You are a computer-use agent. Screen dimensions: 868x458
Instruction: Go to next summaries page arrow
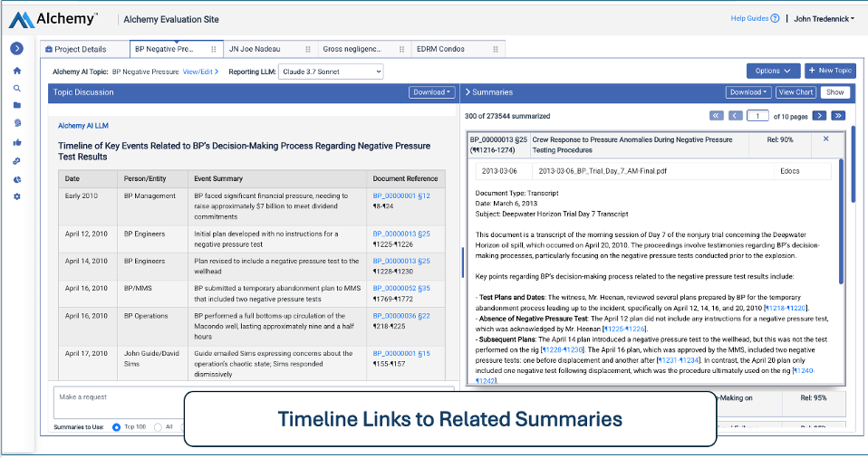coord(819,116)
